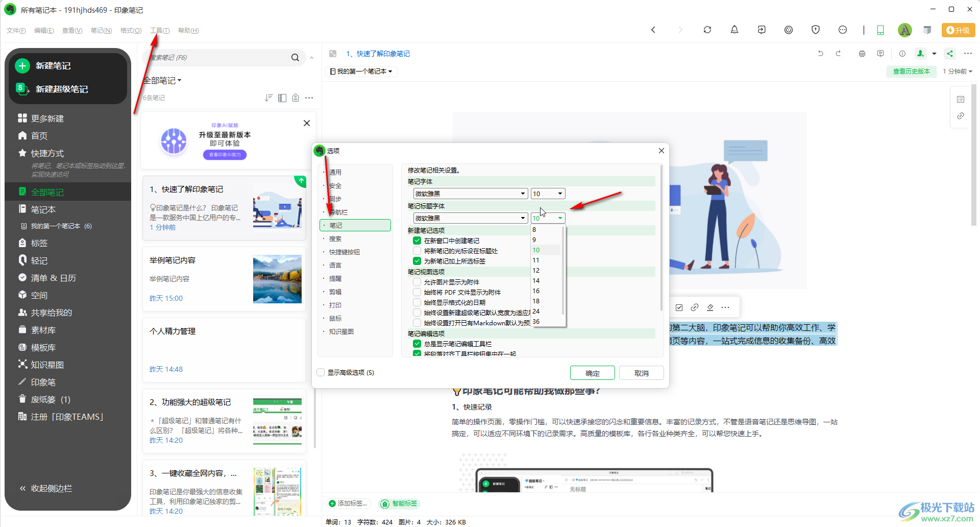Open the note font size 10 dropdown
980x527 pixels.
coord(548,194)
